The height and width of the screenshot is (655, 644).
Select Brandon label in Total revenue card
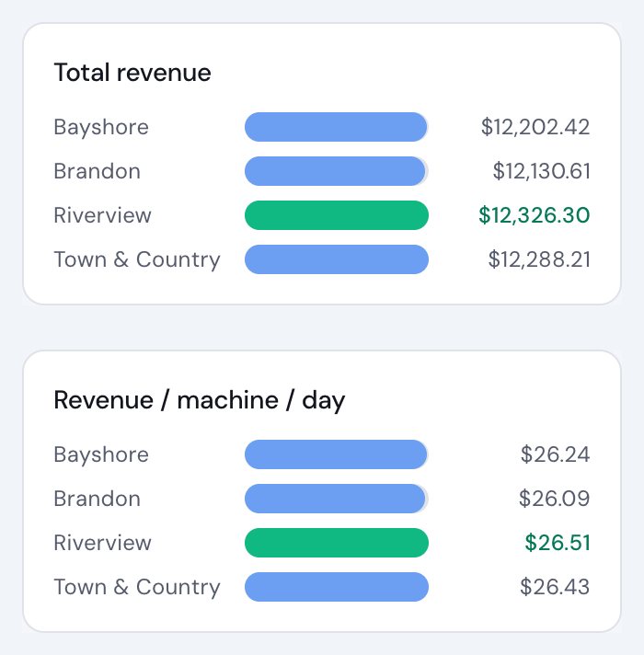[97, 171]
